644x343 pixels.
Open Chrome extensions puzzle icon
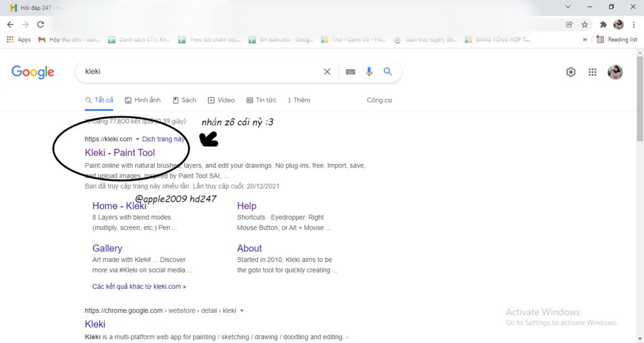603,24
